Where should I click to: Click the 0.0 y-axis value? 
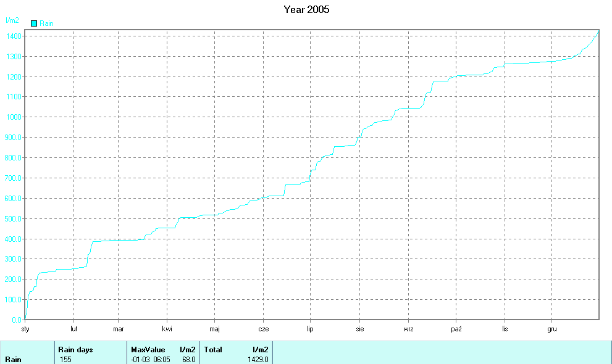click(17, 320)
